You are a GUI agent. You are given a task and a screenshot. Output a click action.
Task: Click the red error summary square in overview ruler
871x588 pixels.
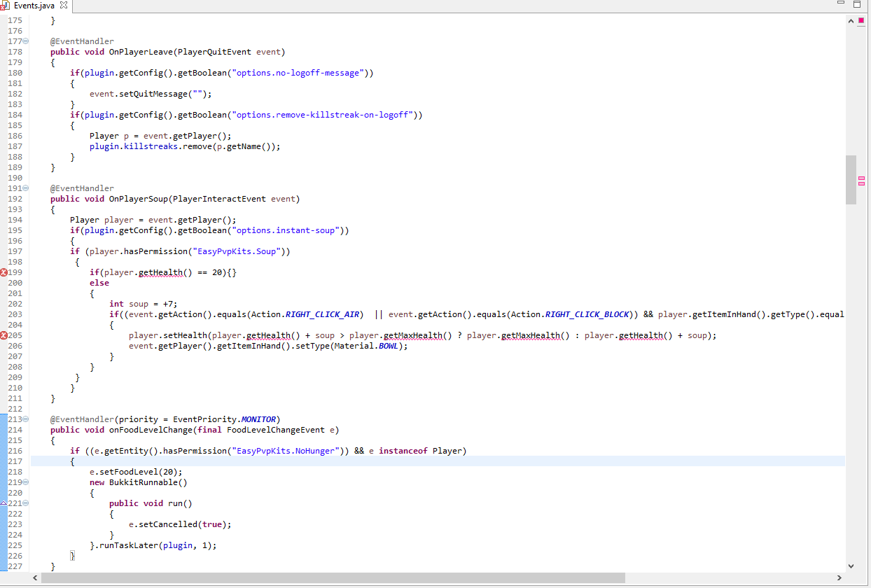pyautogui.click(x=861, y=21)
